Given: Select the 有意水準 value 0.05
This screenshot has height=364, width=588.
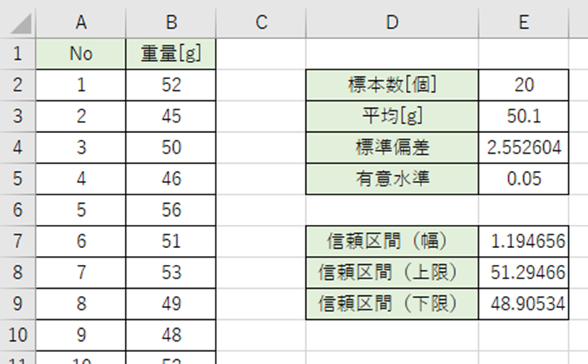Looking at the screenshot, I should (524, 179).
